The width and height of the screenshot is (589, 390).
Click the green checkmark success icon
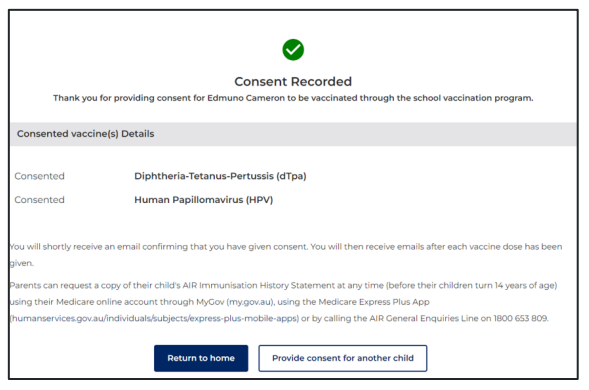click(x=293, y=50)
